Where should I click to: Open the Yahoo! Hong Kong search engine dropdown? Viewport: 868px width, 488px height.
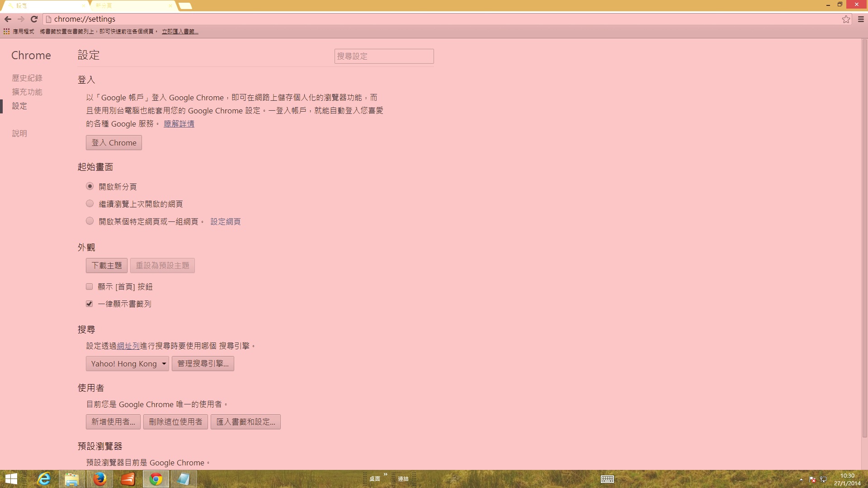tap(127, 364)
